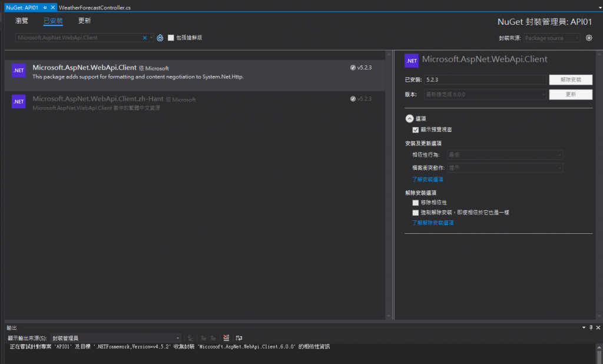This screenshot has height=364, width=603.
Task: Open package source settings gear
Action: (589, 38)
